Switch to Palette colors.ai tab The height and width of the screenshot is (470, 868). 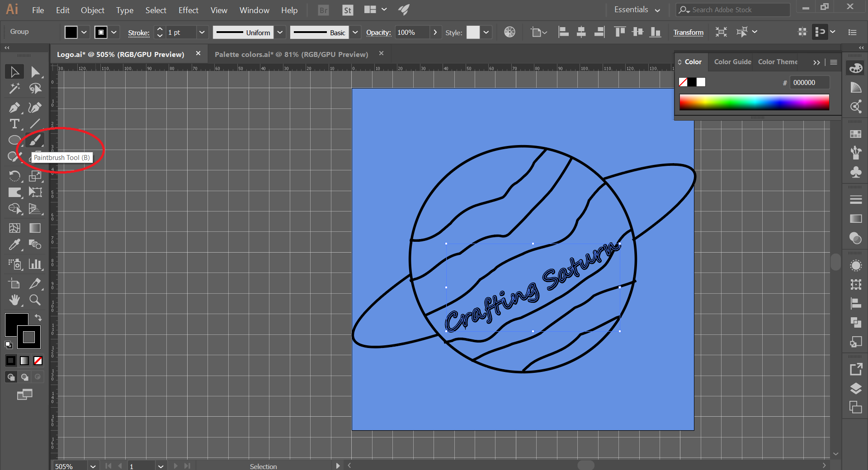pos(291,54)
